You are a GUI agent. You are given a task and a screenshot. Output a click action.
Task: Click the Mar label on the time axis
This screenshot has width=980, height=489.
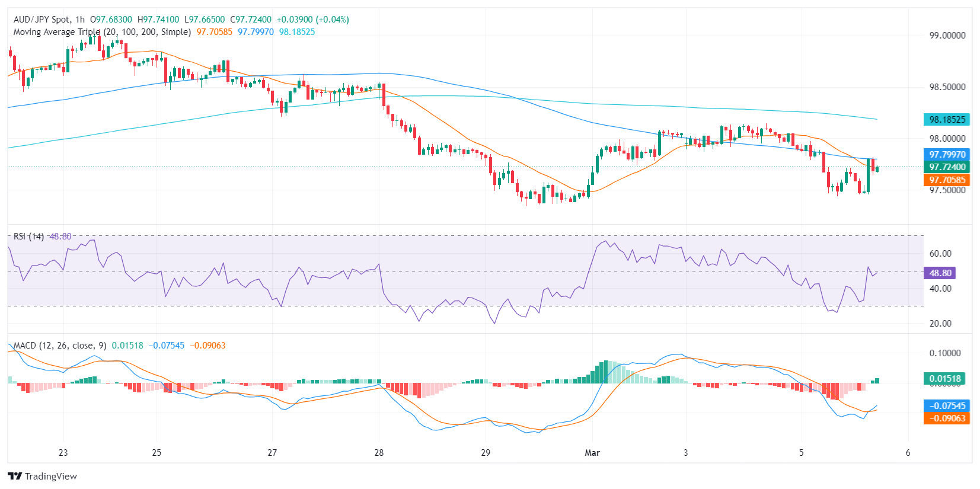click(592, 453)
